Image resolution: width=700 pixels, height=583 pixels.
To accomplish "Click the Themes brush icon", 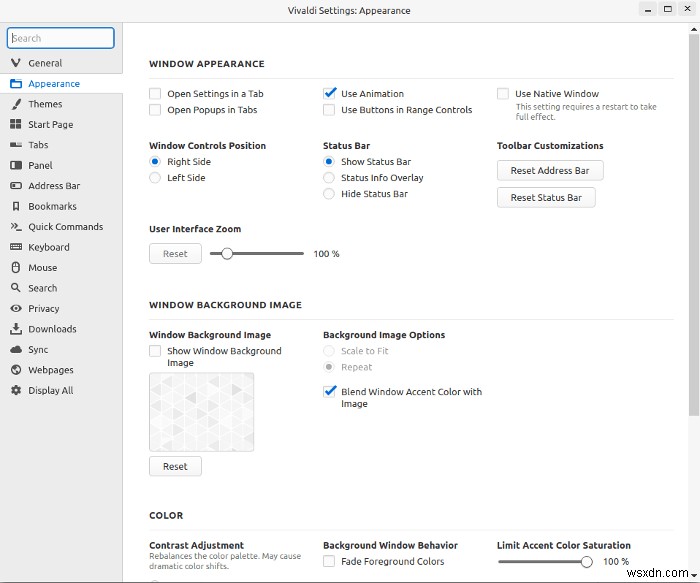I will pos(16,104).
